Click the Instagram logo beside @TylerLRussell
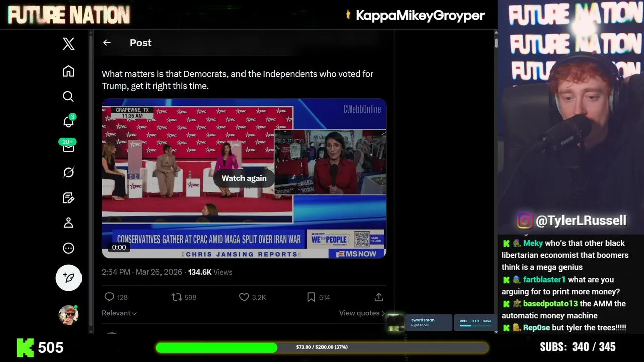The image size is (644, 362). (x=524, y=221)
